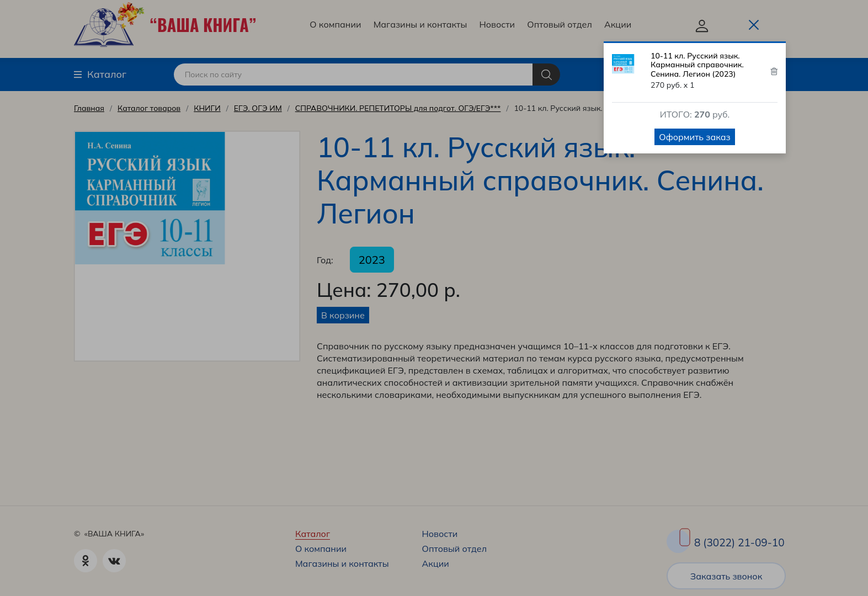868x596 pixels.
Task: Click the Заказать звонок button
Action: (x=726, y=576)
